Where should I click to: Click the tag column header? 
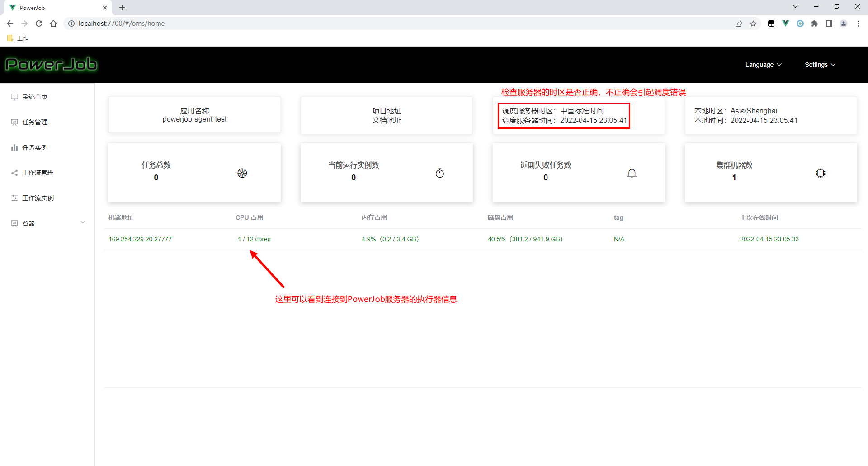(618, 217)
